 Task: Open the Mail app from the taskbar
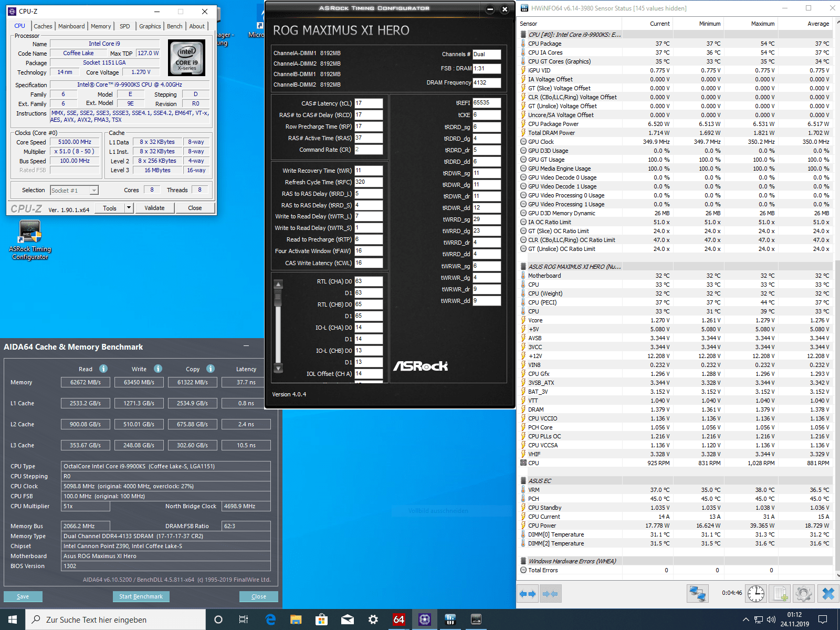(348, 619)
